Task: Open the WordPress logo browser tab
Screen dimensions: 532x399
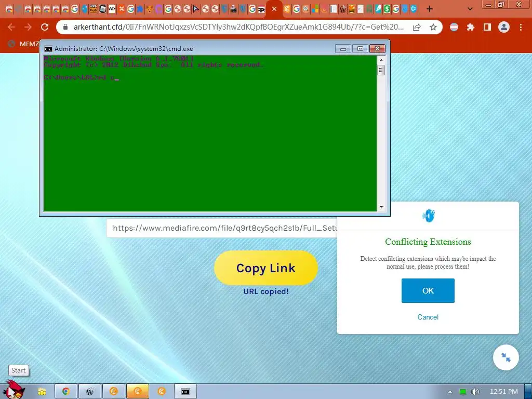Action: 343,9
